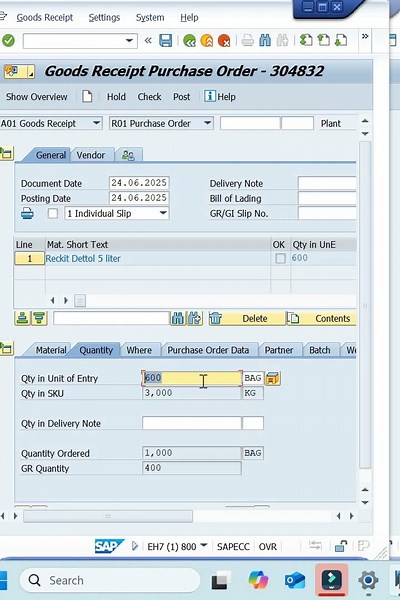Open Settings gear in taskbar
The width and height of the screenshot is (400, 600).
point(368,580)
